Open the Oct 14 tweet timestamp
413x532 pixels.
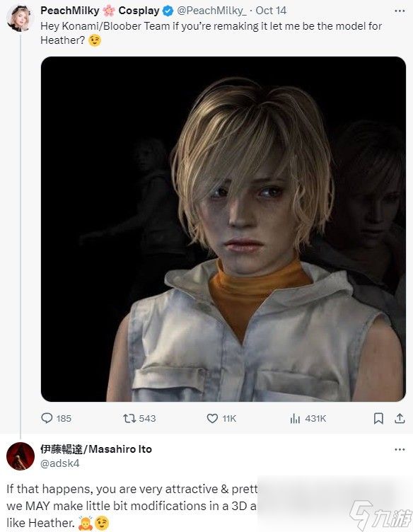[x=271, y=11]
